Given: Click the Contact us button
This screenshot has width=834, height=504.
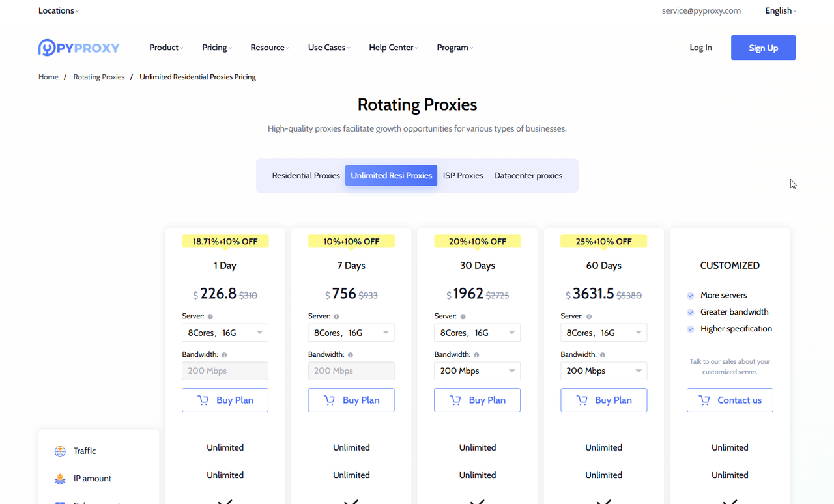Looking at the screenshot, I should 730,400.
